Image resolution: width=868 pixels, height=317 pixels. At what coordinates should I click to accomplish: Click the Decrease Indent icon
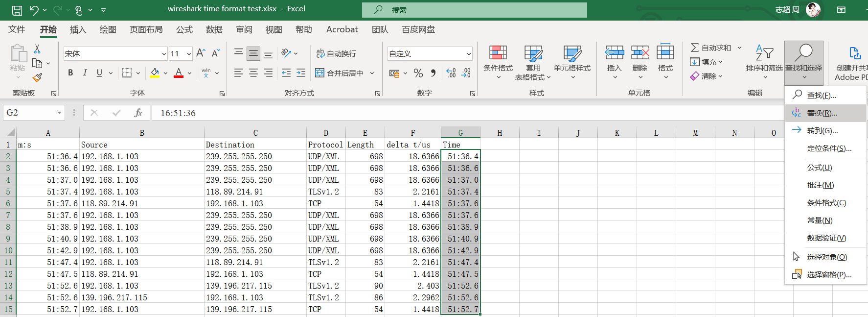(x=286, y=73)
